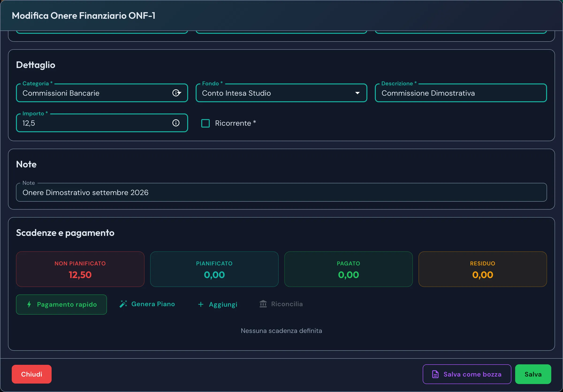Open the Categoria selection field
This screenshot has width=563, height=392.
point(102,93)
